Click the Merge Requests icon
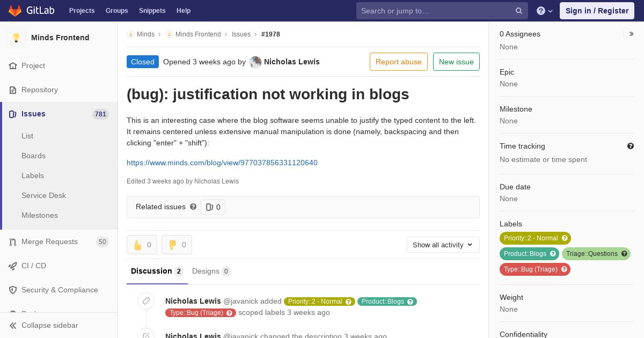This screenshot has height=338, width=644. [13, 242]
